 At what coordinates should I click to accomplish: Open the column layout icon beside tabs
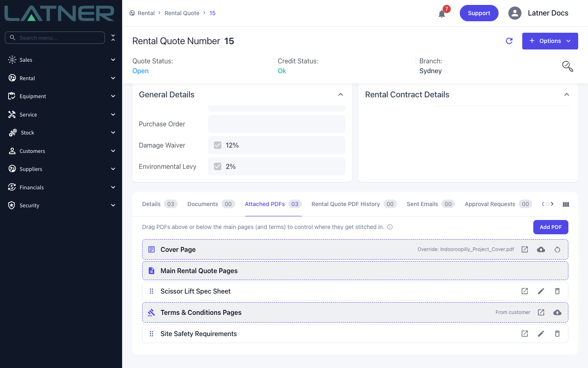point(566,204)
